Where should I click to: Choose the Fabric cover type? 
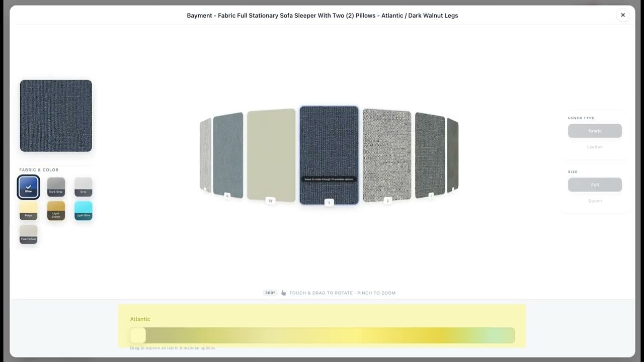(x=595, y=131)
